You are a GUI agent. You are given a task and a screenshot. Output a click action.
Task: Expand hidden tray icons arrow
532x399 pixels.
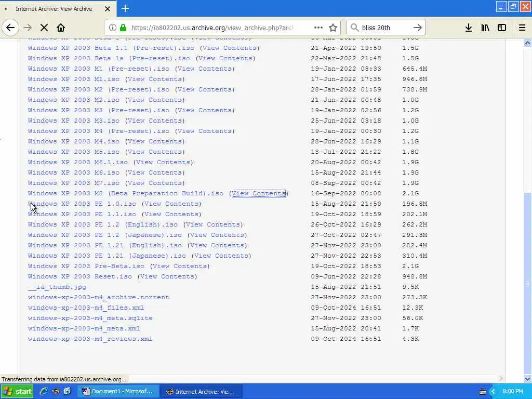(x=493, y=392)
